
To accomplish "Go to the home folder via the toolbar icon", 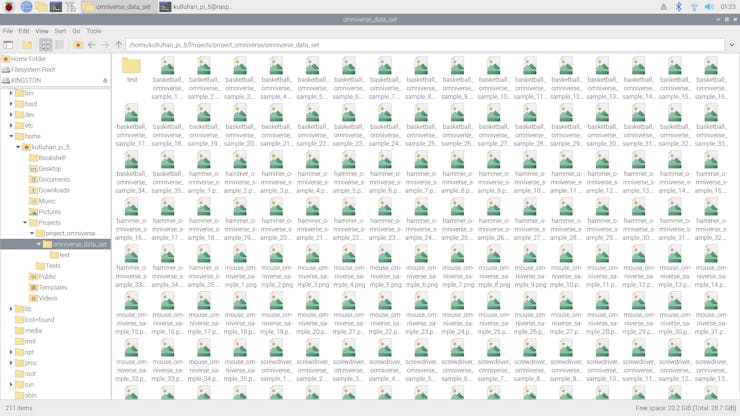I will click(x=78, y=45).
